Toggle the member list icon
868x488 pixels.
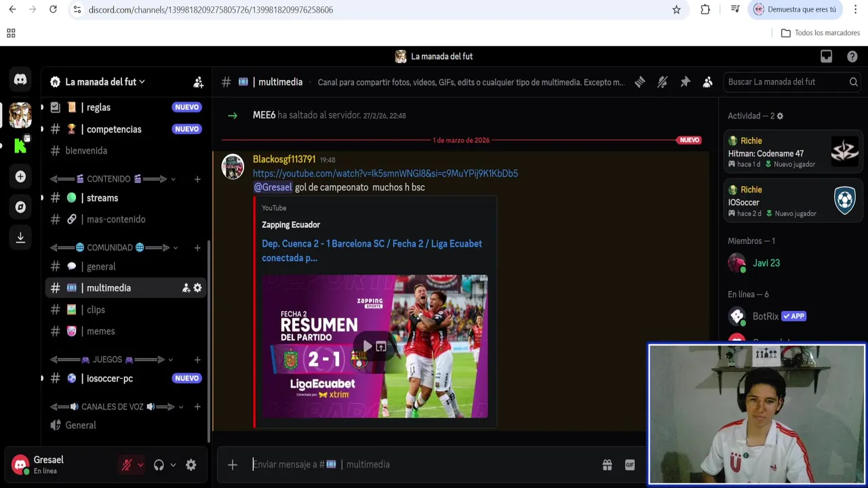(x=707, y=82)
